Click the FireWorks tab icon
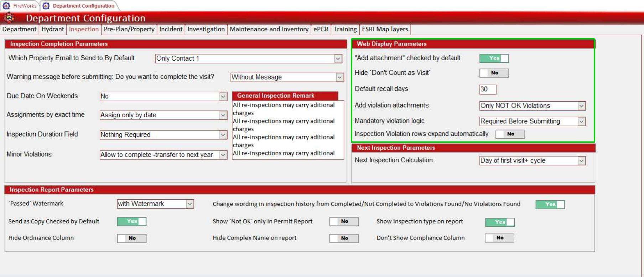The width and height of the screenshot is (644, 277). 6,6
